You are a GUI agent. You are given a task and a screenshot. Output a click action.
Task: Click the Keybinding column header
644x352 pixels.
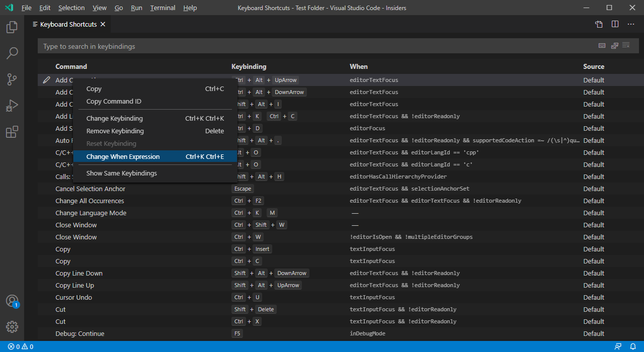249,66
